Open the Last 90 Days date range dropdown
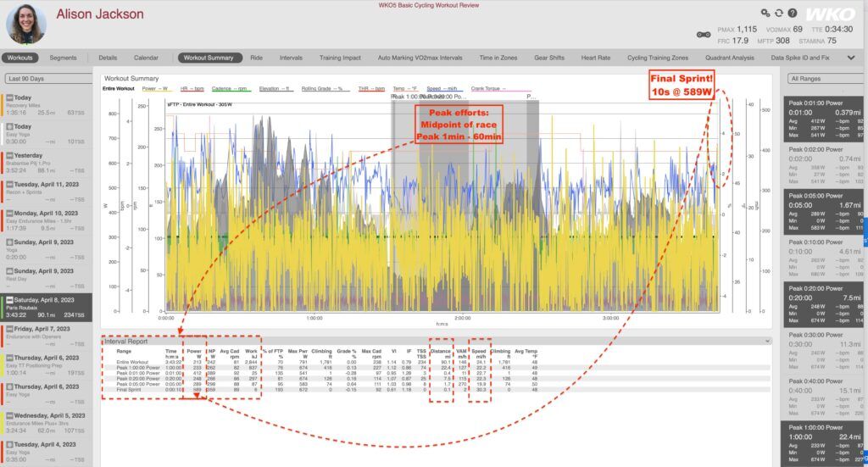The width and height of the screenshot is (868, 467). 48,79
